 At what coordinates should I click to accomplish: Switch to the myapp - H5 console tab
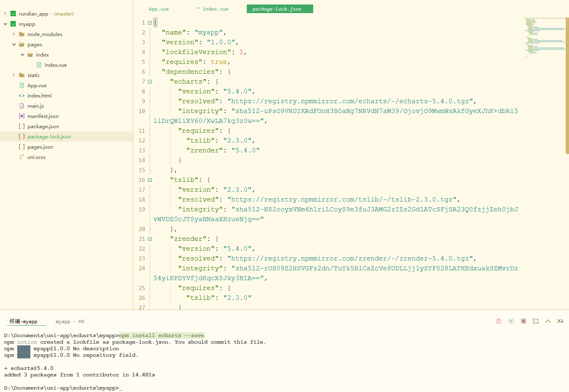click(x=70, y=322)
